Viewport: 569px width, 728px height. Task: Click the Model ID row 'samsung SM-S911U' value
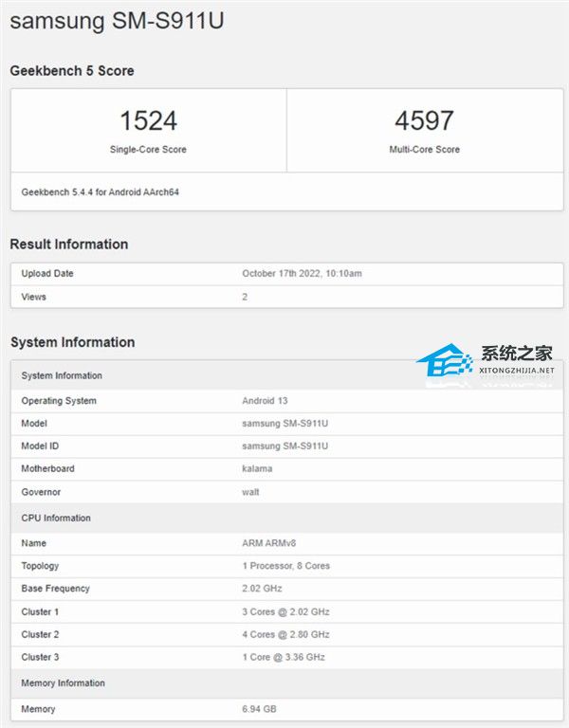[285, 446]
